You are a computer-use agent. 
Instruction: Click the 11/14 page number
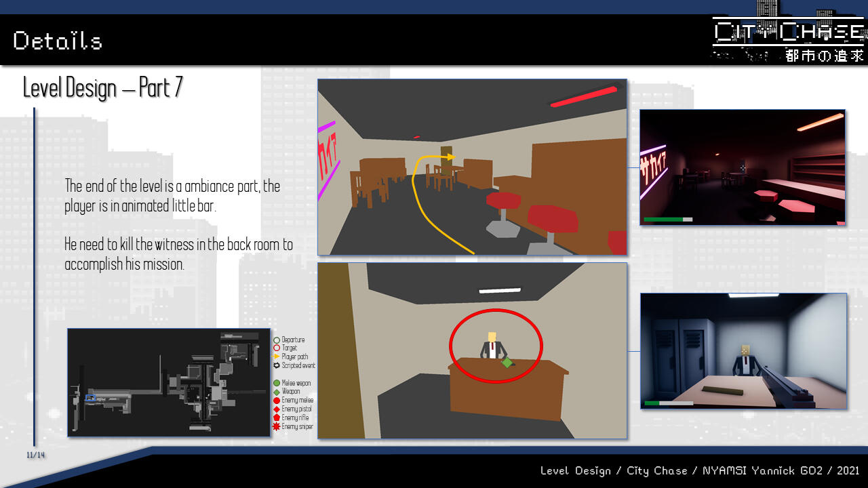tap(35, 455)
